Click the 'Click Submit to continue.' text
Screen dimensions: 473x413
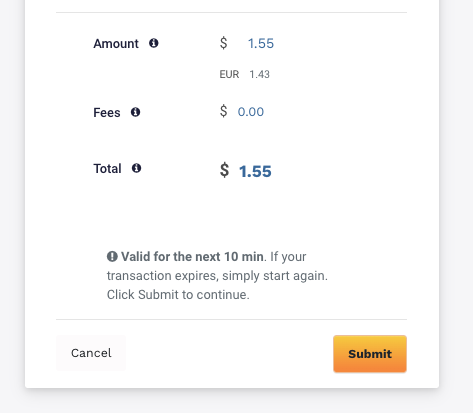coord(178,295)
